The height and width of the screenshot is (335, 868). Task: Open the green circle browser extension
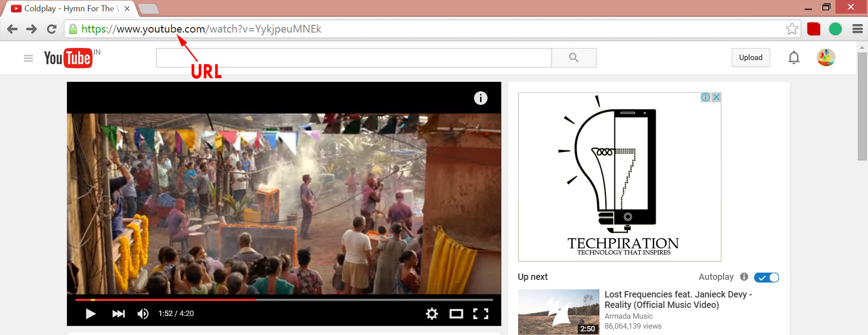835,29
